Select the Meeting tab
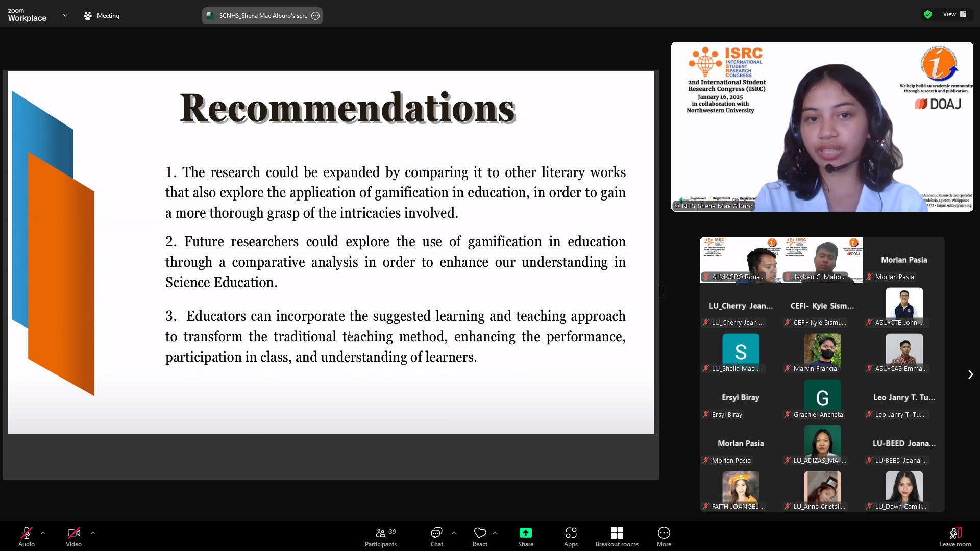Viewport: 980px width, 551px height. tap(102, 16)
